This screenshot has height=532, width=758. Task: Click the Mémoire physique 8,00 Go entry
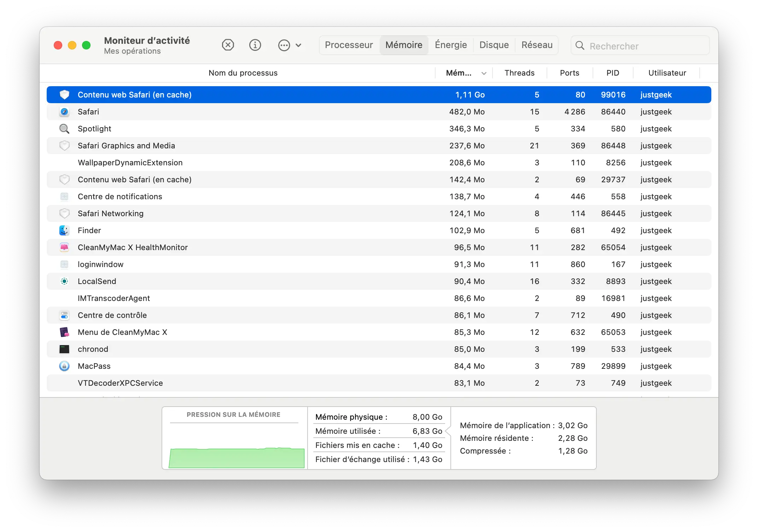pyautogui.click(x=379, y=417)
